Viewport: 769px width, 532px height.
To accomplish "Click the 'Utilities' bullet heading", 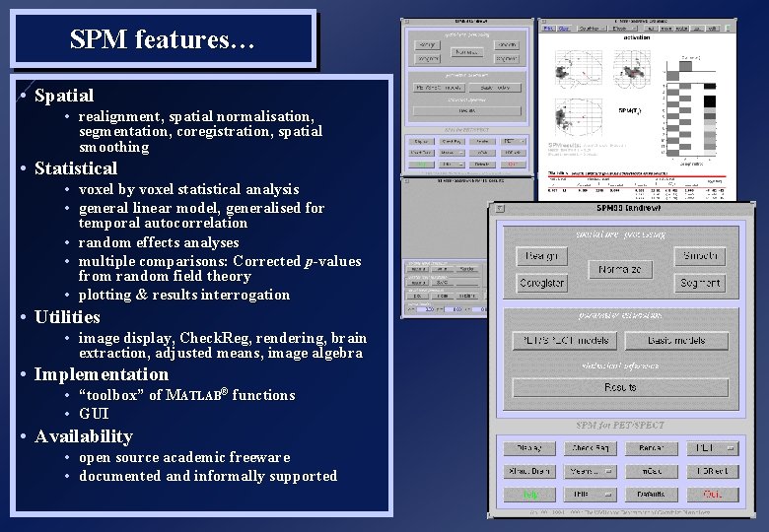I will (x=67, y=317).
